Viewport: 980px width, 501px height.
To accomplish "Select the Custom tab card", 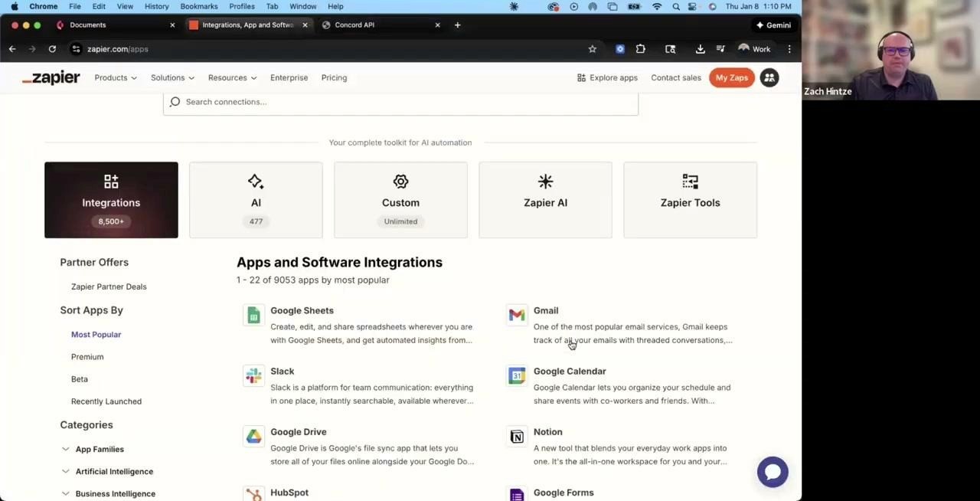I will [400, 200].
